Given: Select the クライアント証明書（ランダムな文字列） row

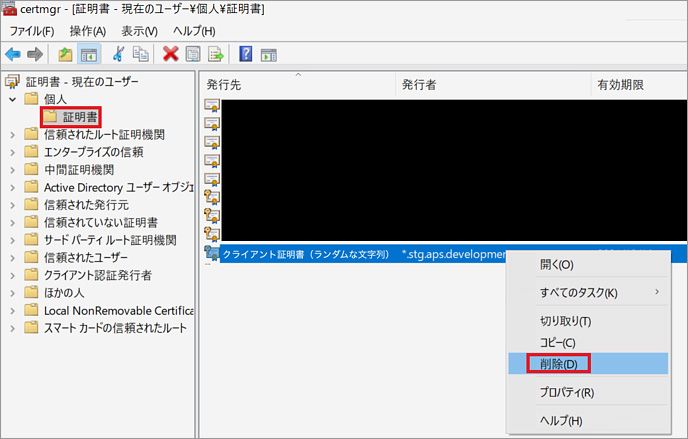Looking at the screenshot, I should [445, 254].
